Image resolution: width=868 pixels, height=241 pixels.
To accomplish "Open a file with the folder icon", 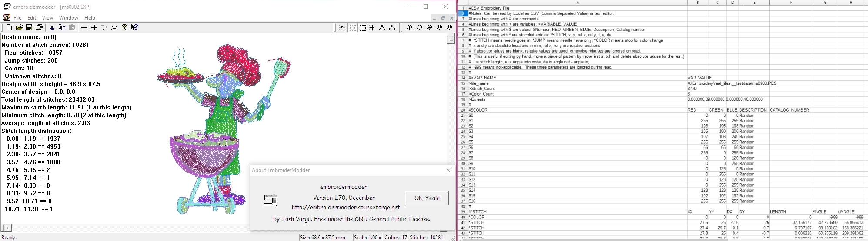I will coord(19,27).
